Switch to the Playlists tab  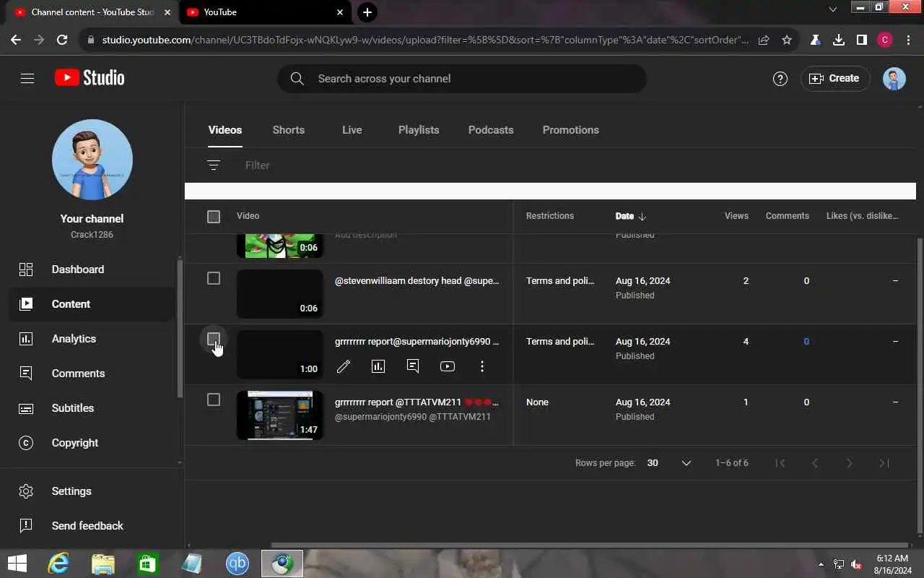click(x=419, y=130)
